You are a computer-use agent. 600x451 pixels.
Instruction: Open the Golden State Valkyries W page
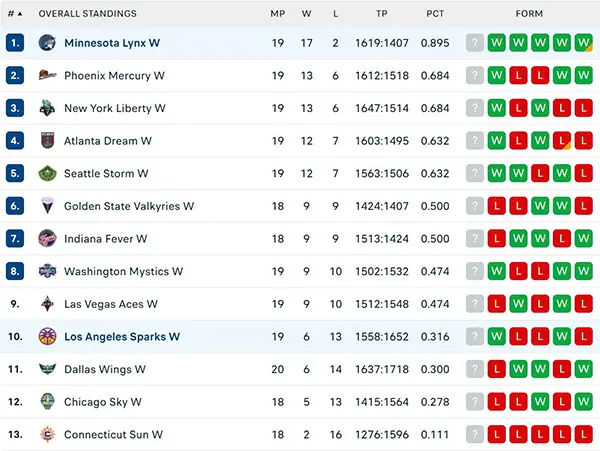(x=129, y=206)
